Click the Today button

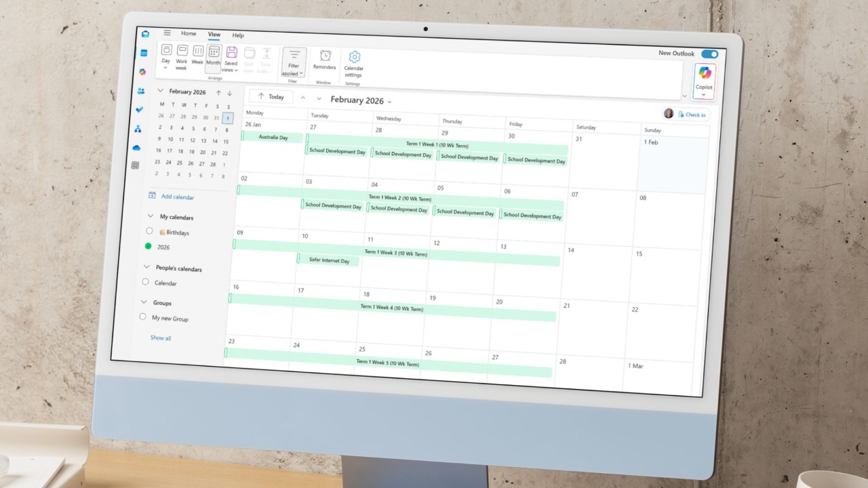click(271, 96)
